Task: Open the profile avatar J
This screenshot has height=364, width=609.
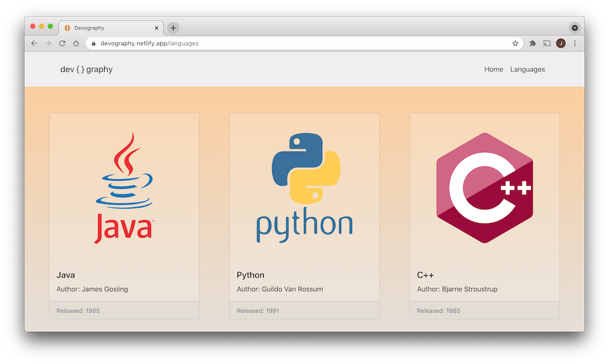Action: point(561,43)
